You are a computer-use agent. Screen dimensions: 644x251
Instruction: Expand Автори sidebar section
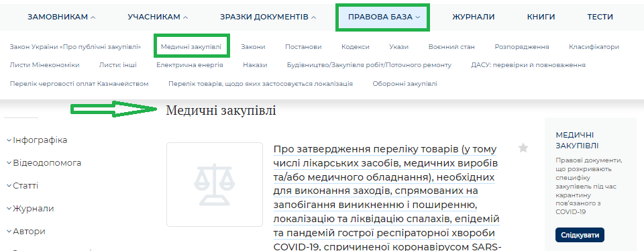pos(26,232)
